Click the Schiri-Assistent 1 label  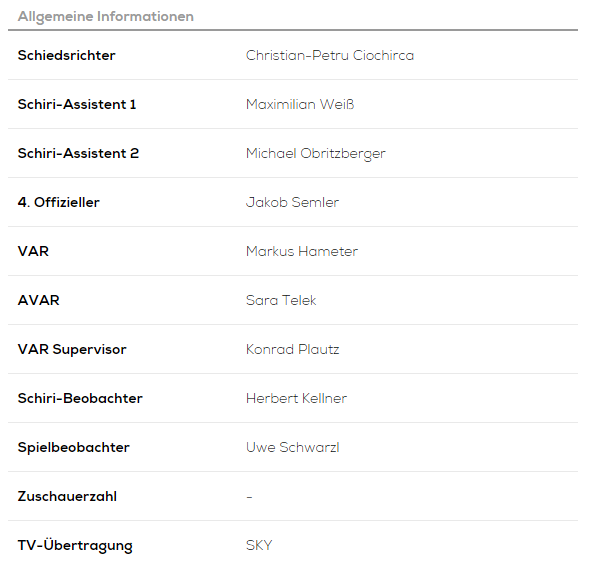(x=77, y=104)
